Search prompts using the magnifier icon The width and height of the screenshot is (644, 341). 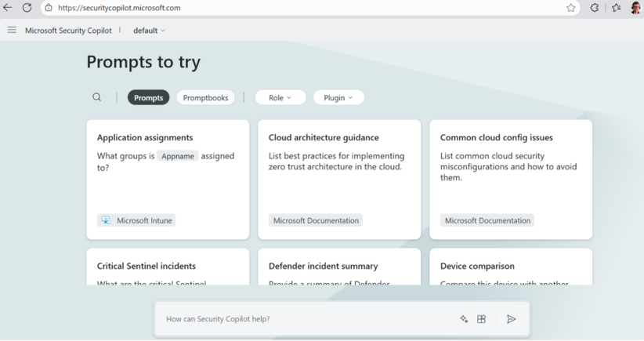pos(97,97)
